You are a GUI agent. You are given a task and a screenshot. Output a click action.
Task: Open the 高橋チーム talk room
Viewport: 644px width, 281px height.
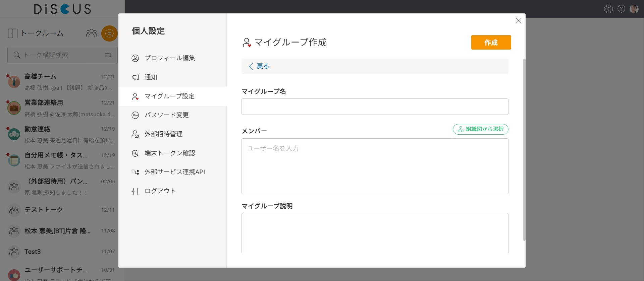click(62, 82)
